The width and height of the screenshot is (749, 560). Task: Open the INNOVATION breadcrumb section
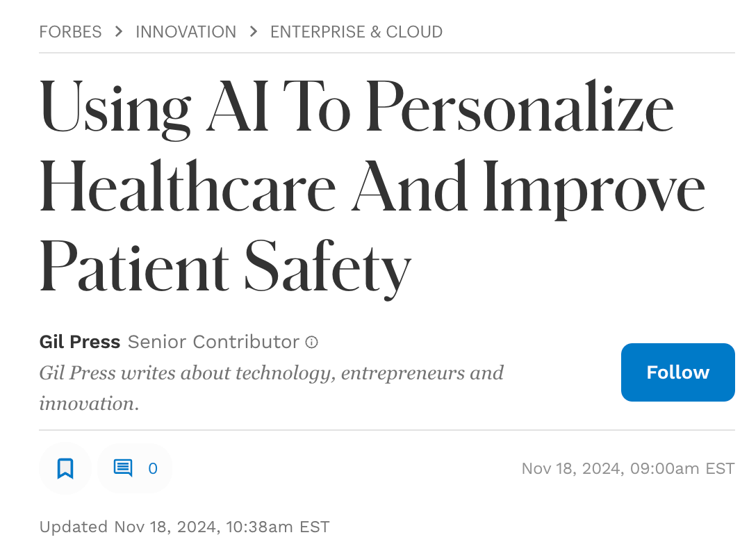tap(186, 31)
